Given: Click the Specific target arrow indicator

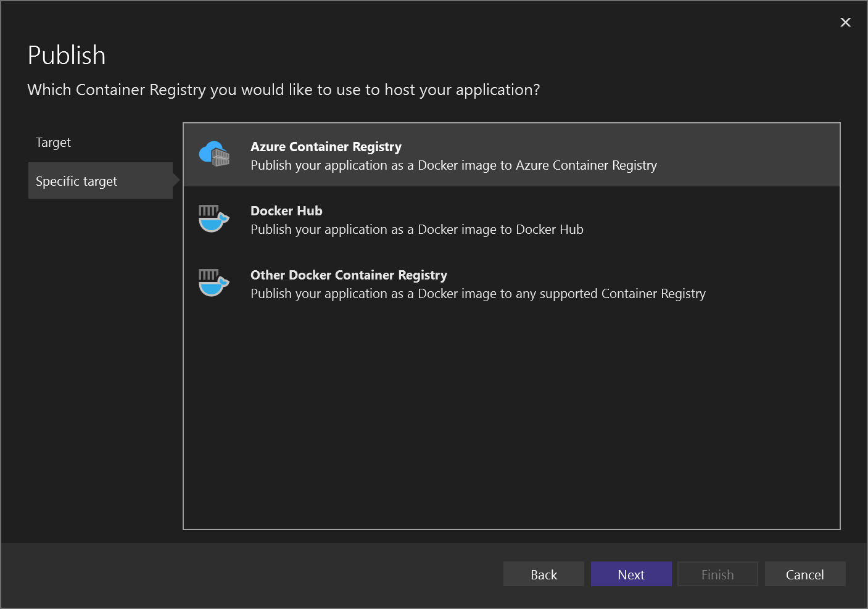Looking at the screenshot, I should [x=176, y=180].
